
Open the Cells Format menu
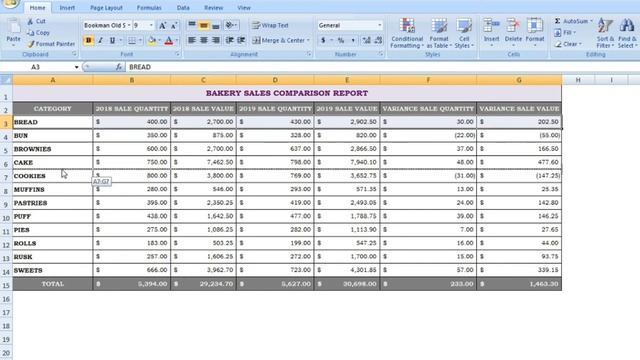point(535,32)
